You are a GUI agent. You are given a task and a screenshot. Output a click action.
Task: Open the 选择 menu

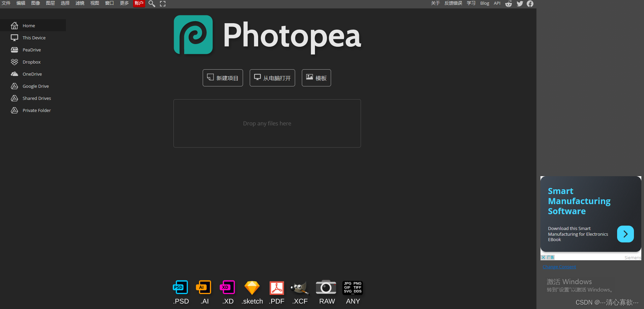(x=65, y=3)
